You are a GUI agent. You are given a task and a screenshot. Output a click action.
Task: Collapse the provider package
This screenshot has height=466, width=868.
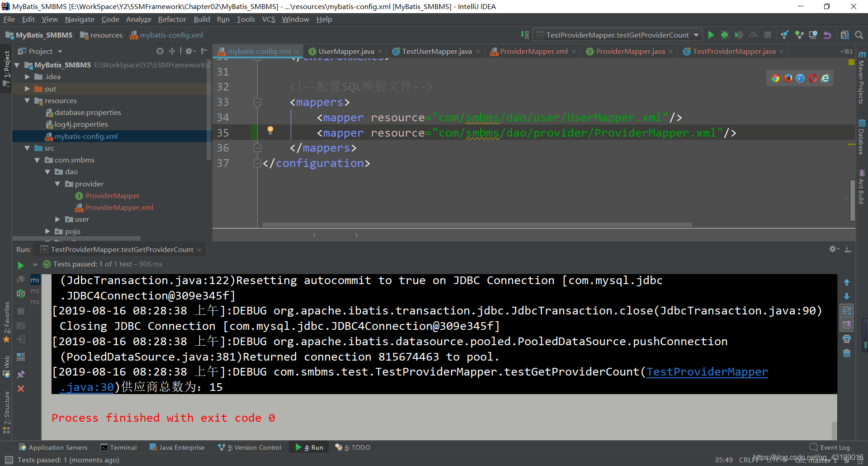coord(57,184)
